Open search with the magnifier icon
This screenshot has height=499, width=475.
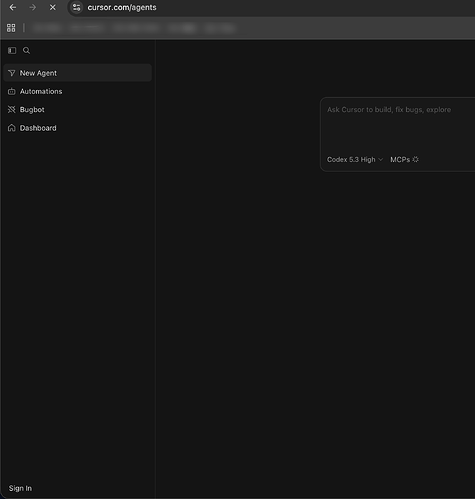[x=26, y=50]
